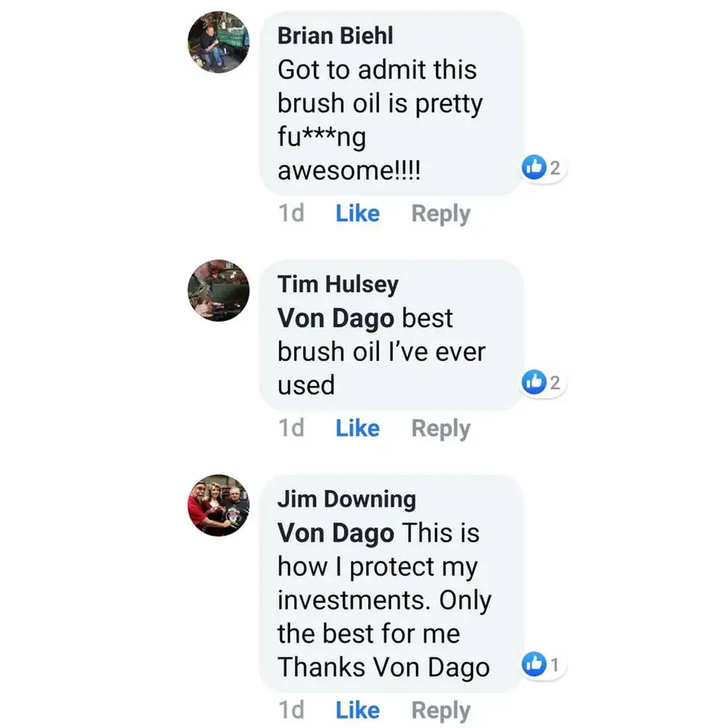Reply to Jim Downing's comment
727x728 pixels.
(x=440, y=711)
